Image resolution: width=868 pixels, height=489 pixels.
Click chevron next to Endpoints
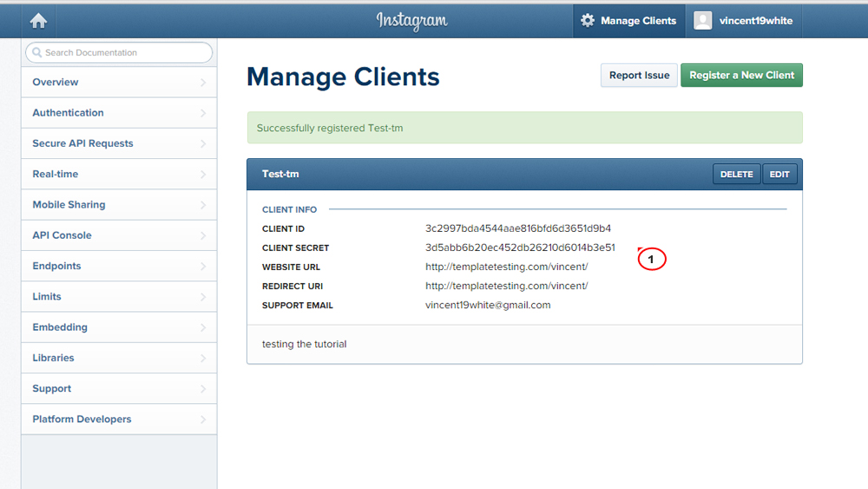coord(203,267)
